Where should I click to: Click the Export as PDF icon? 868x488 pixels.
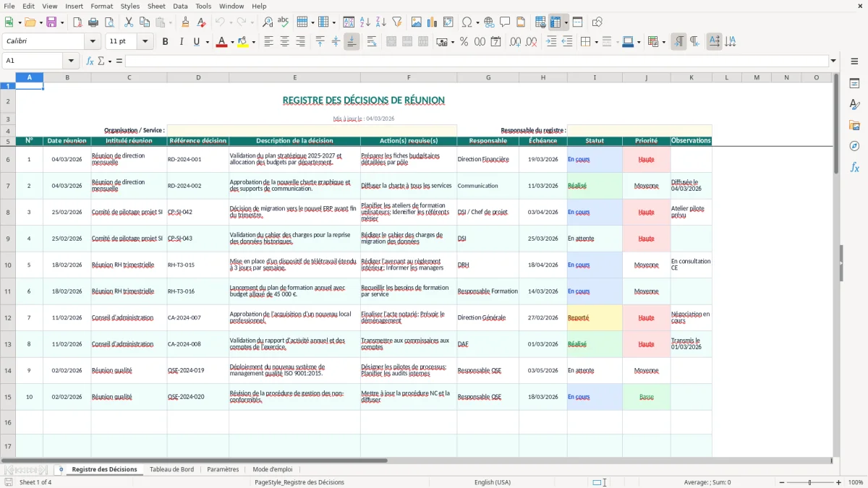point(77,22)
